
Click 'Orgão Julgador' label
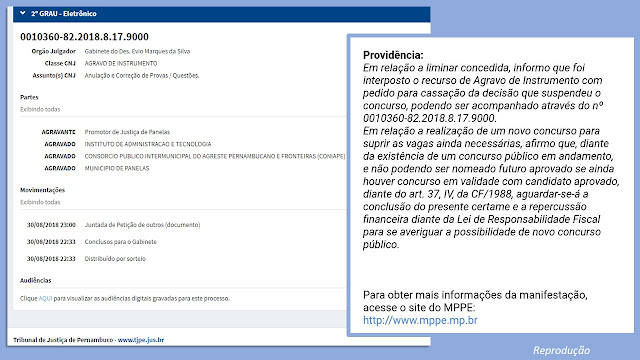pyautogui.click(x=54, y=51)
